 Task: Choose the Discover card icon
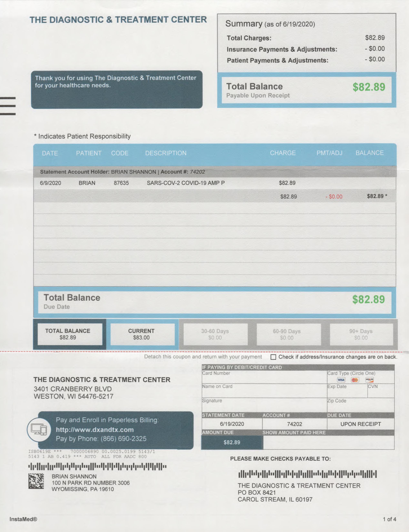tap(370, 380)
